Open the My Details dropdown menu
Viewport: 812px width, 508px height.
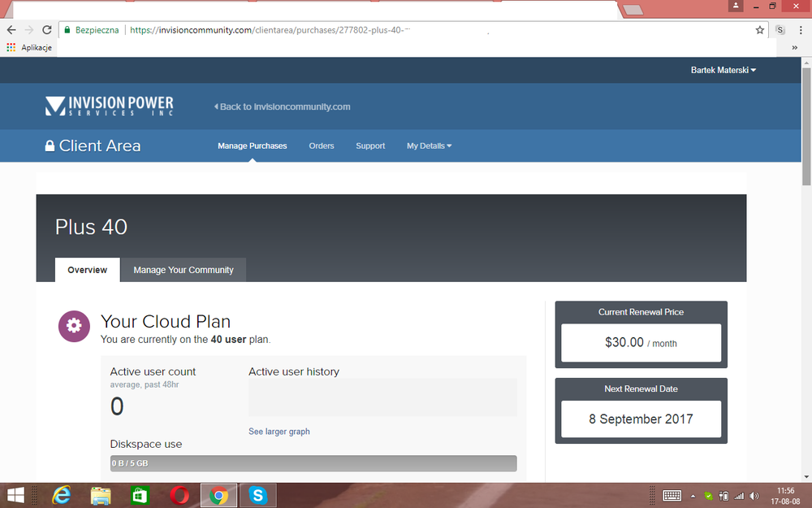pos(429,146)
